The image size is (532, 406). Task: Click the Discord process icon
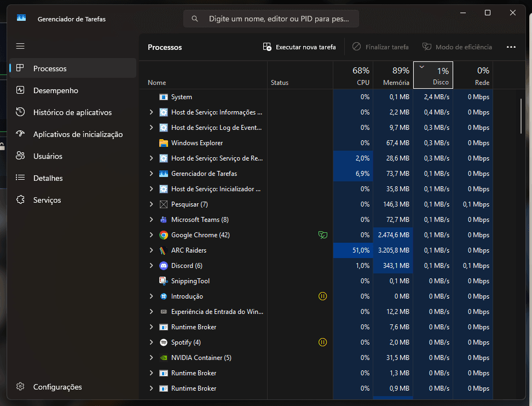163,266
